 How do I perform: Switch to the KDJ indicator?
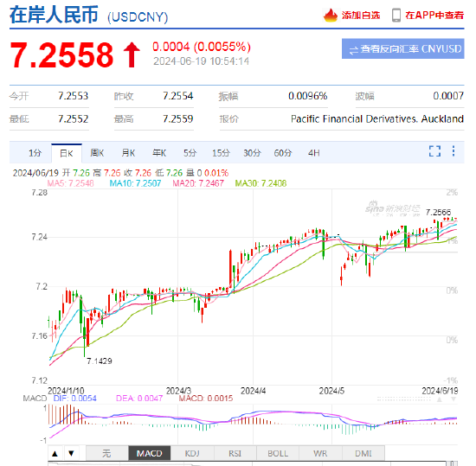click(192, 454)
